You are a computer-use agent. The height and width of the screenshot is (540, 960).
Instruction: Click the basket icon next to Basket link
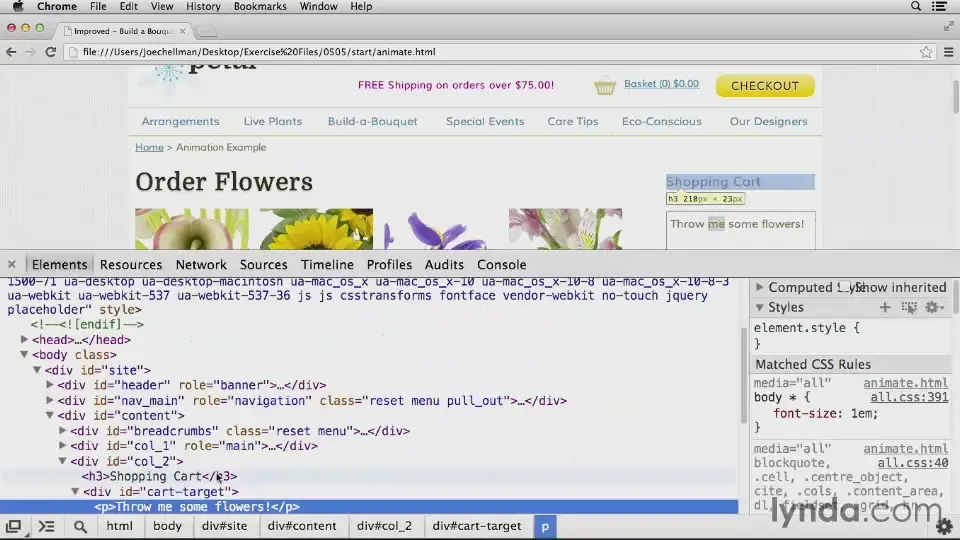coord(604,86)
